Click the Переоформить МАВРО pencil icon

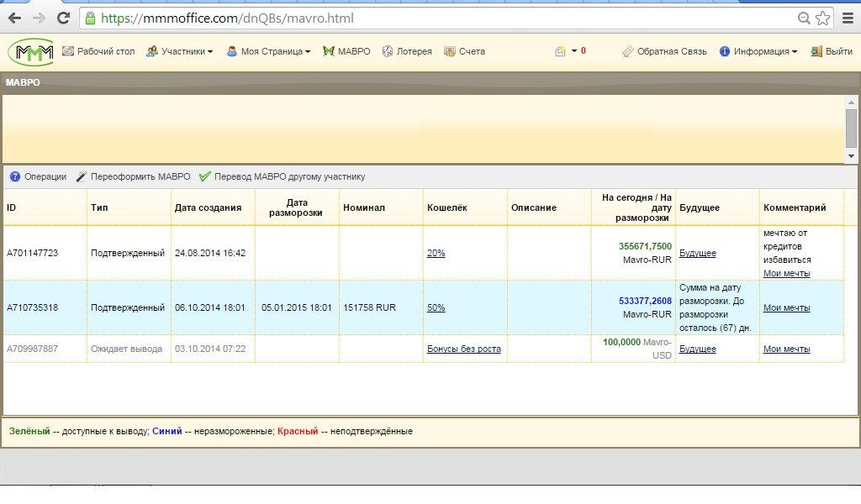click(82, 176)
